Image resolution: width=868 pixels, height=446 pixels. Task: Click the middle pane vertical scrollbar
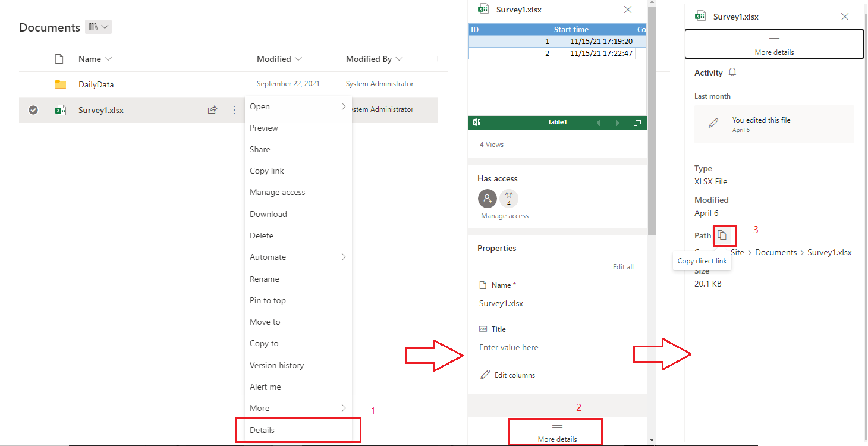[652, 119]
